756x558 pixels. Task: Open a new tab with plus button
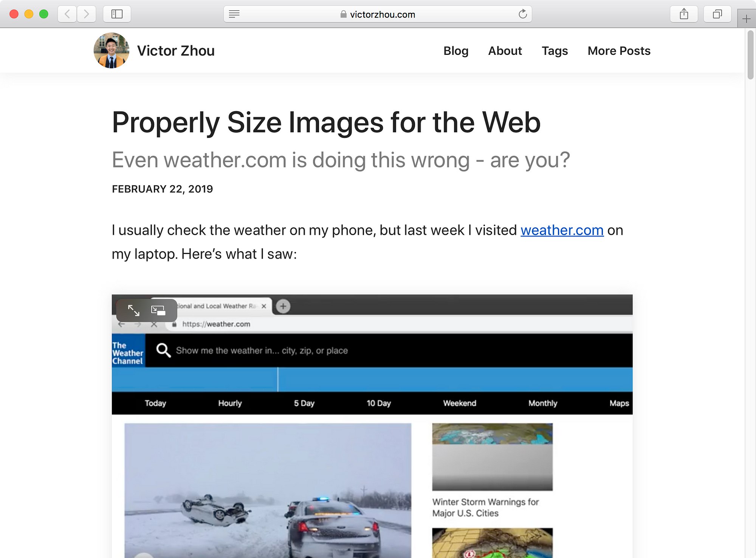pos(746,19)
